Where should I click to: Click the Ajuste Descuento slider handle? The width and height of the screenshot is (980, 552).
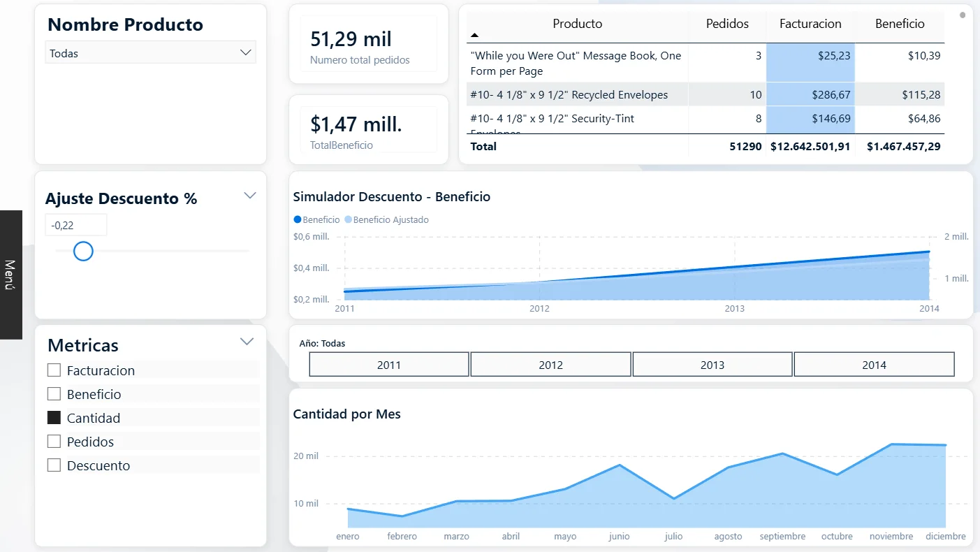(x=82, y=251)
